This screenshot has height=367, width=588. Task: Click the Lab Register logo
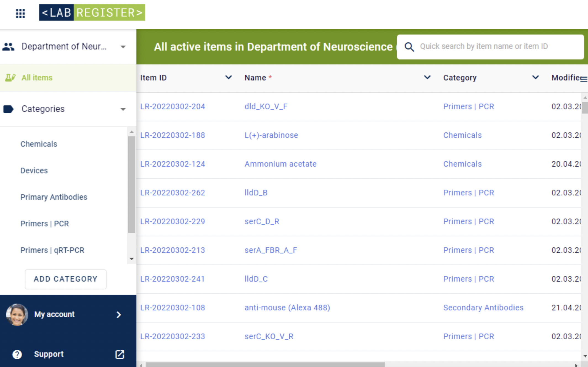(92, 12)
